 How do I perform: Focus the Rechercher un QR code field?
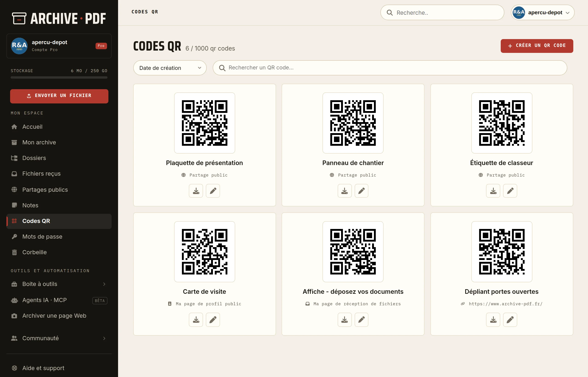pyautogui.click(x=390, y=68)
